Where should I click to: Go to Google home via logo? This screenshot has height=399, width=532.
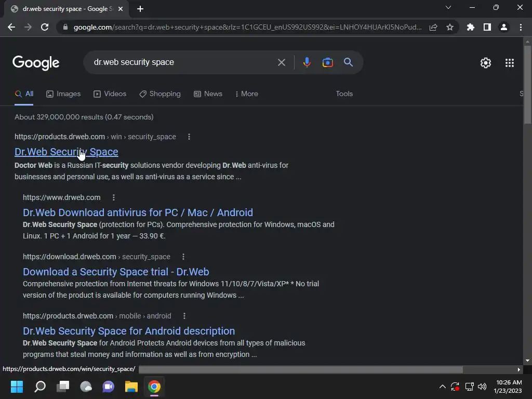[36, 63]
